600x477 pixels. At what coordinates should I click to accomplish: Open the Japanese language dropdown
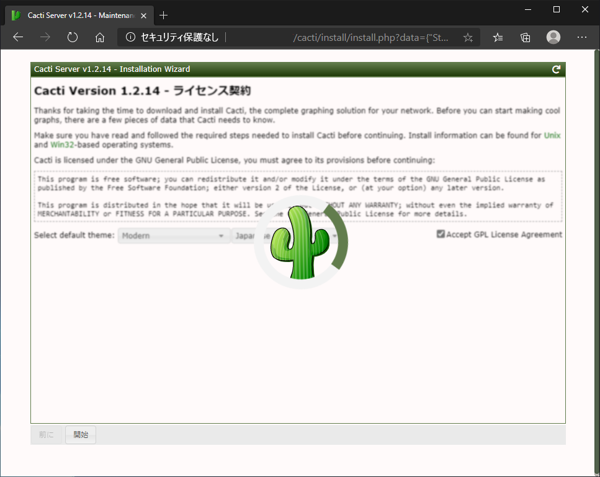pyautogui.click(x=285, y=236)
